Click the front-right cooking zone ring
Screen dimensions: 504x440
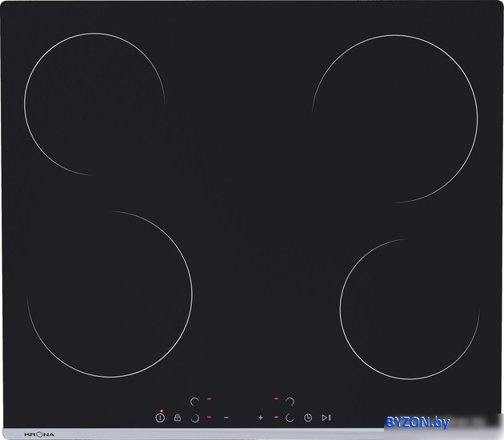click(x=410, y=309)
